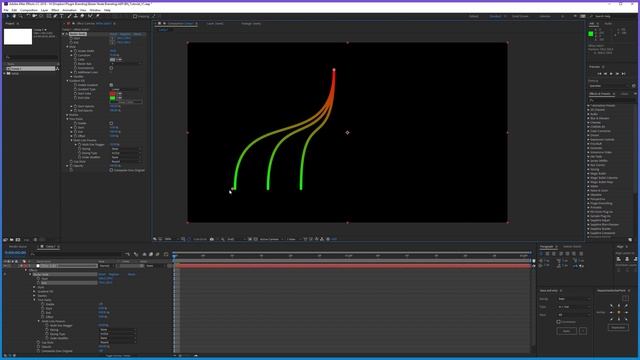Click the Search Help field
640x360 pixels.
(612, 16)
